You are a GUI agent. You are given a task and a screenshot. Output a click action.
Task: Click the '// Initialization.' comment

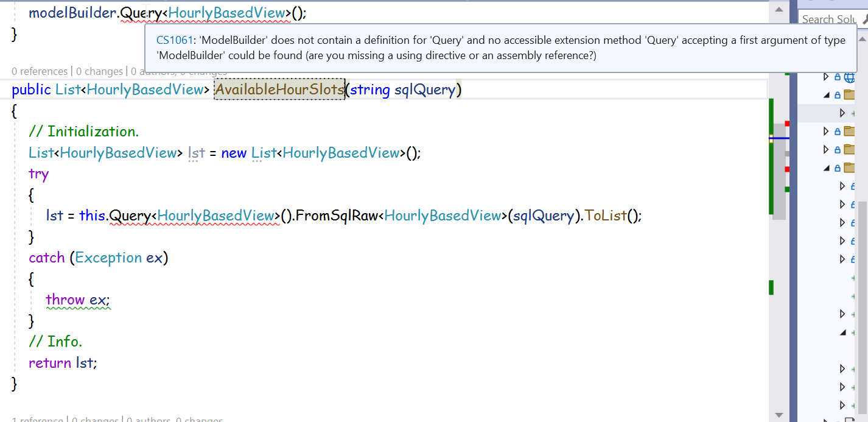84,132
